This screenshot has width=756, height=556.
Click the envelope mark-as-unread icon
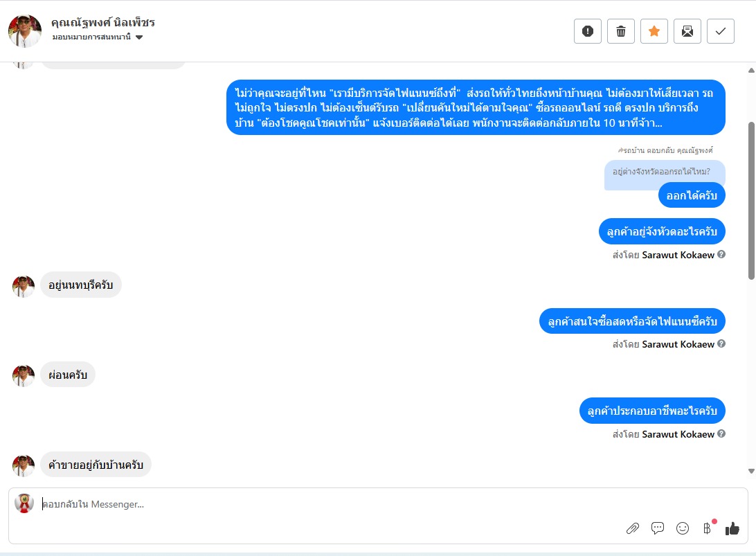(x=687, y=31)
